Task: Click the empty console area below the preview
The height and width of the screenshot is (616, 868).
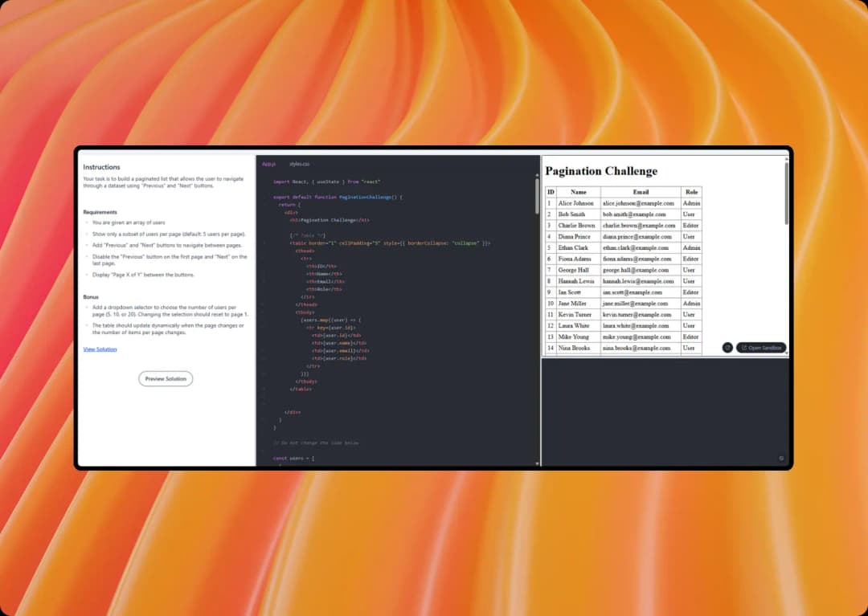Action: click(x=665, y=410)
